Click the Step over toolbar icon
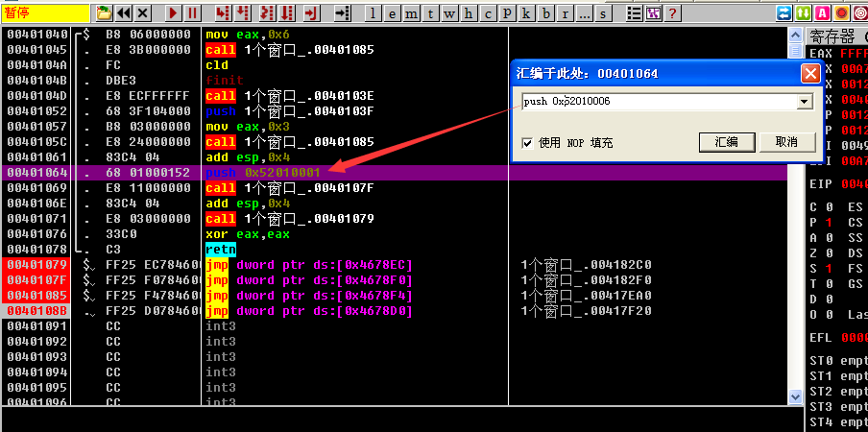 [243, 12]
